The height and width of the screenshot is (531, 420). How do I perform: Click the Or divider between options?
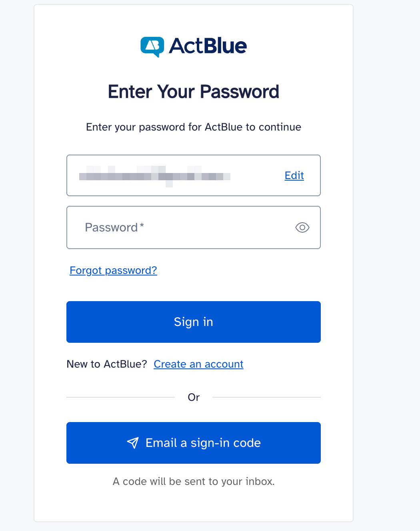tap(193, 397)
